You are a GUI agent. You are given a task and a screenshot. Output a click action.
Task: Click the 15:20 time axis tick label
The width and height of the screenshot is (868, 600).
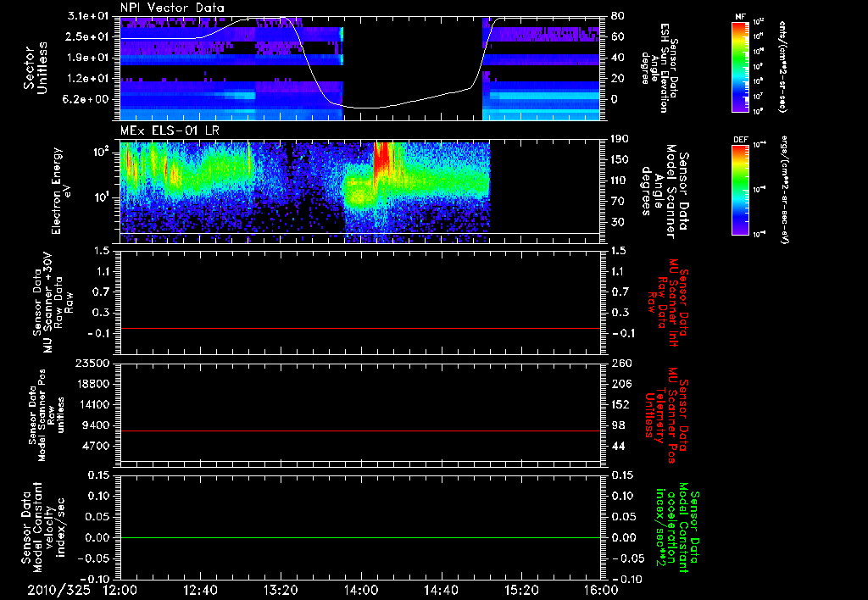click(521, 590)
